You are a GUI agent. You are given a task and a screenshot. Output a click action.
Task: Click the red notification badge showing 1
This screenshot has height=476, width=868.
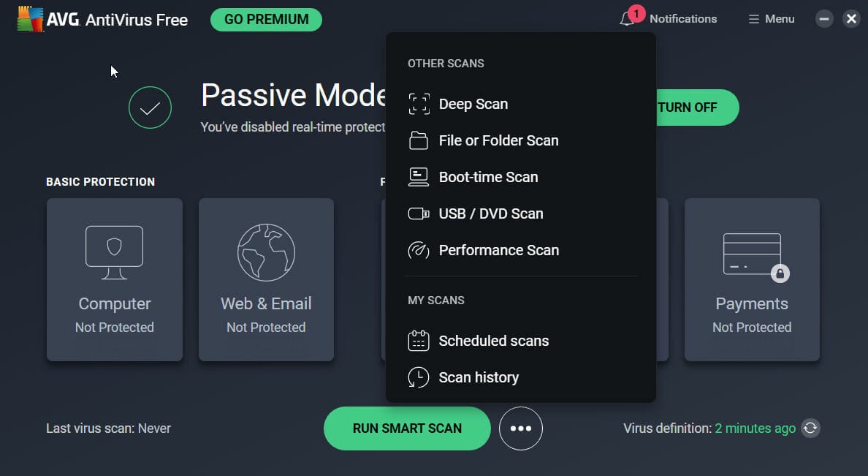click(x=636, y=13)
